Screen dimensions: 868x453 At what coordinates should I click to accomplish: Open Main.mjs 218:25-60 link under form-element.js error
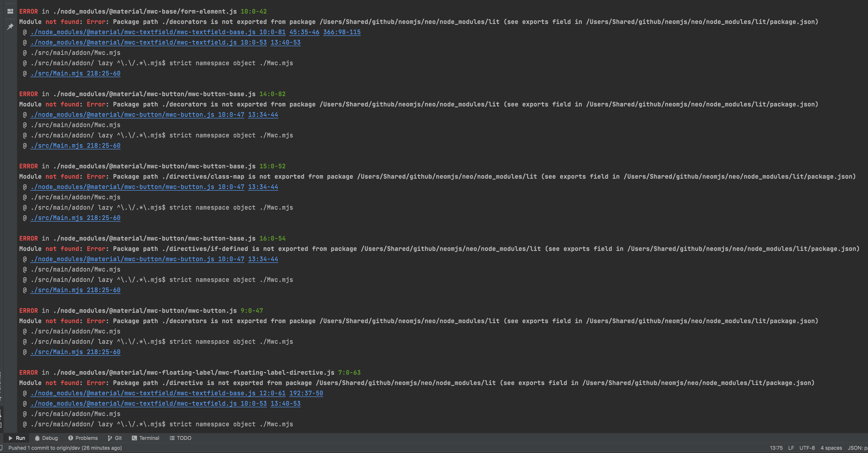point(75,73)
